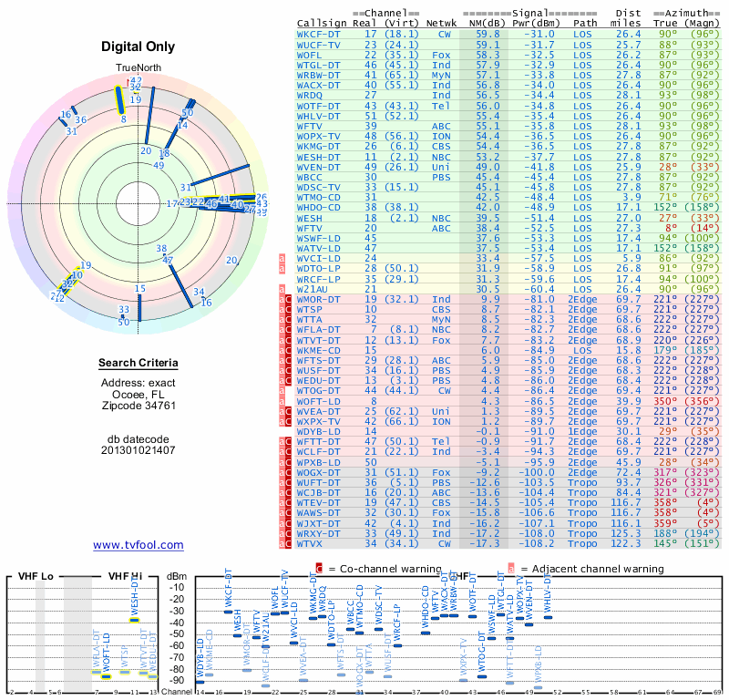Click the WJXT-DT callsign

318,524
